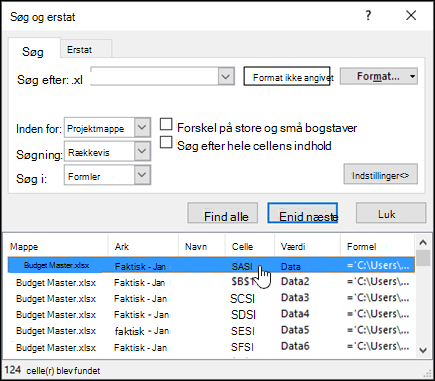Click the results list scrollbar thumb
435x381 pixels.
pos(423,258)
